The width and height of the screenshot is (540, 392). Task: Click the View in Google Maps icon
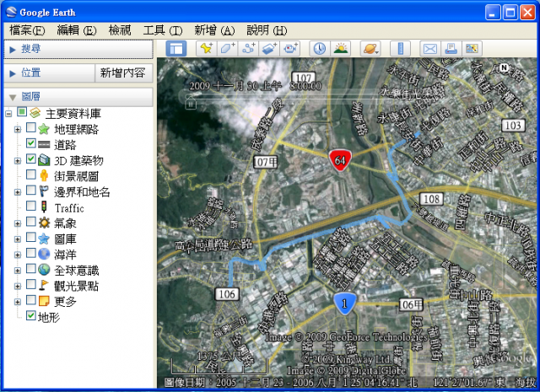click(x=472, y=49)
